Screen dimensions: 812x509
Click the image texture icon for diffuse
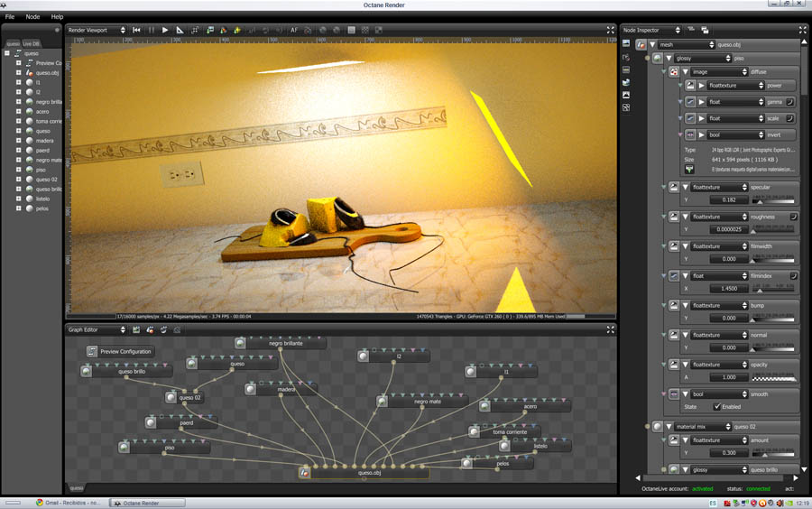coord(673,72)
